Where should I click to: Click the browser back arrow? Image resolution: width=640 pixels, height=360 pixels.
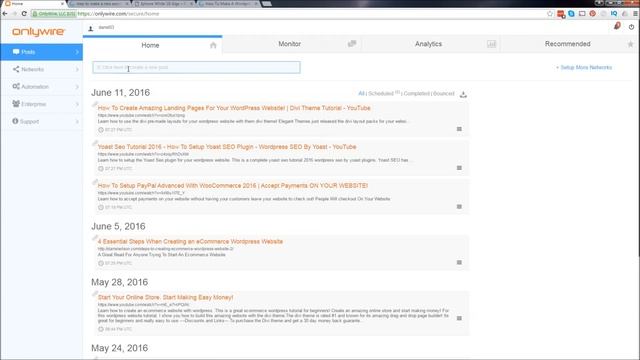[5, 13]
